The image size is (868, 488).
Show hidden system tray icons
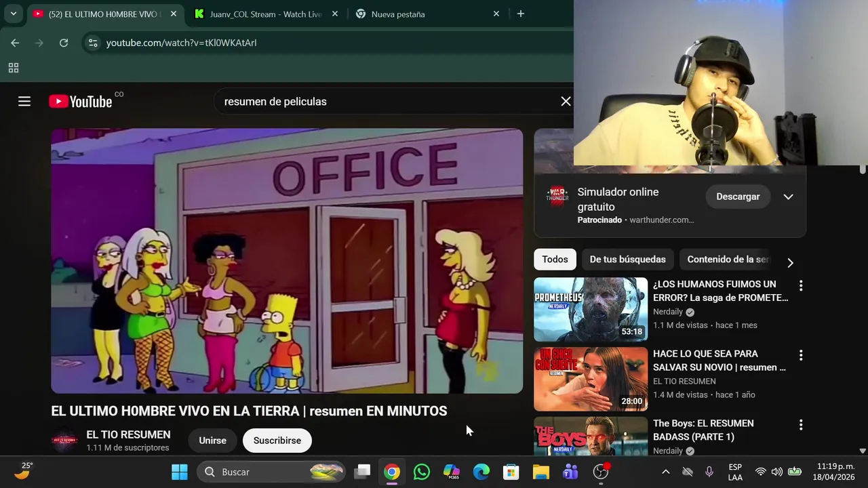click(x=666, y=472)
